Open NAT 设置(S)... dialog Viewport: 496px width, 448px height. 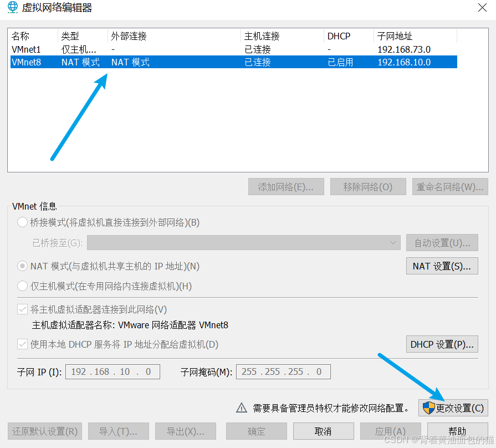click(x=442, y=266)
